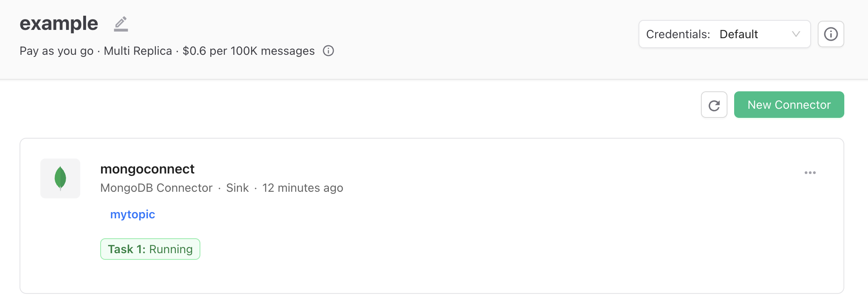Open the mytopic topic link
This screenshot has width=868, height=303.
coord(132,214)
